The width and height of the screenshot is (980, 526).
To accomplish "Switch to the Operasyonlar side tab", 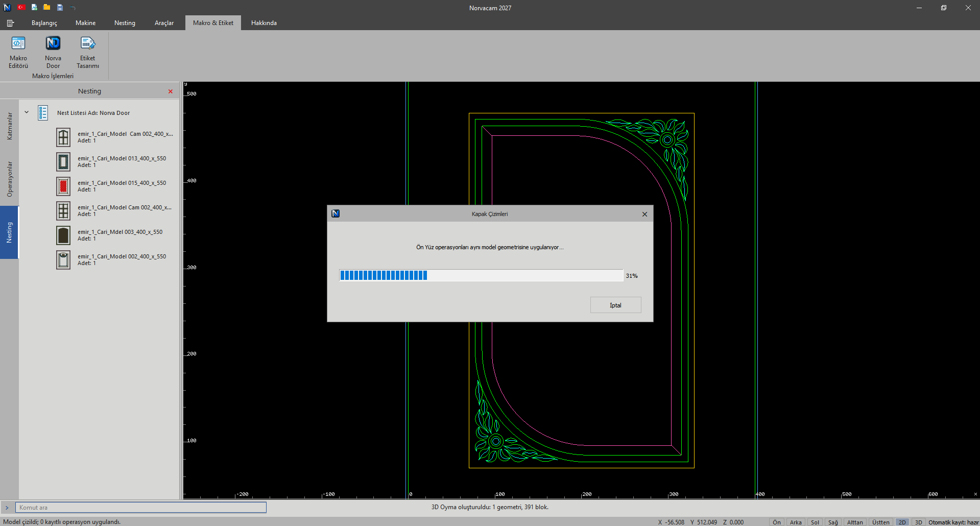I will (9, 179).
